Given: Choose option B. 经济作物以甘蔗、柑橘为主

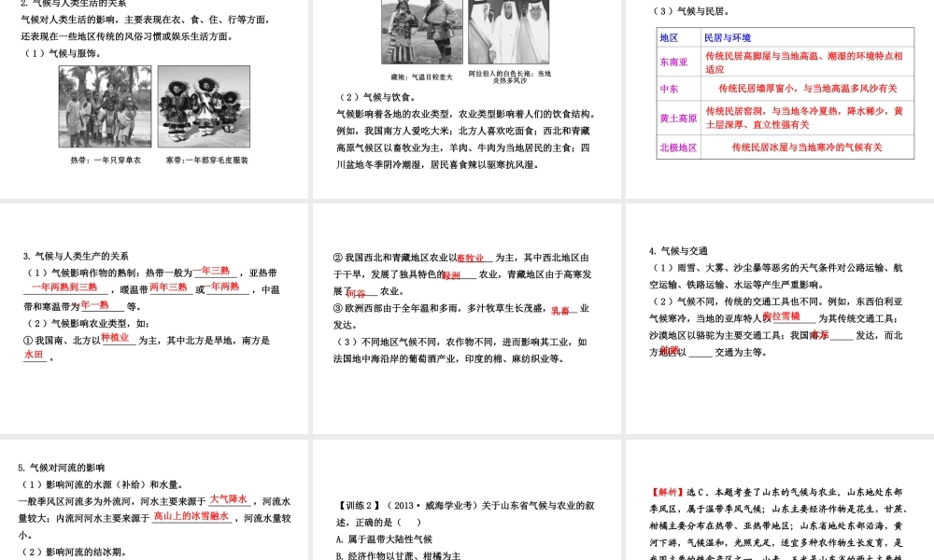Looking at the screenshot, I should (399, 555).
